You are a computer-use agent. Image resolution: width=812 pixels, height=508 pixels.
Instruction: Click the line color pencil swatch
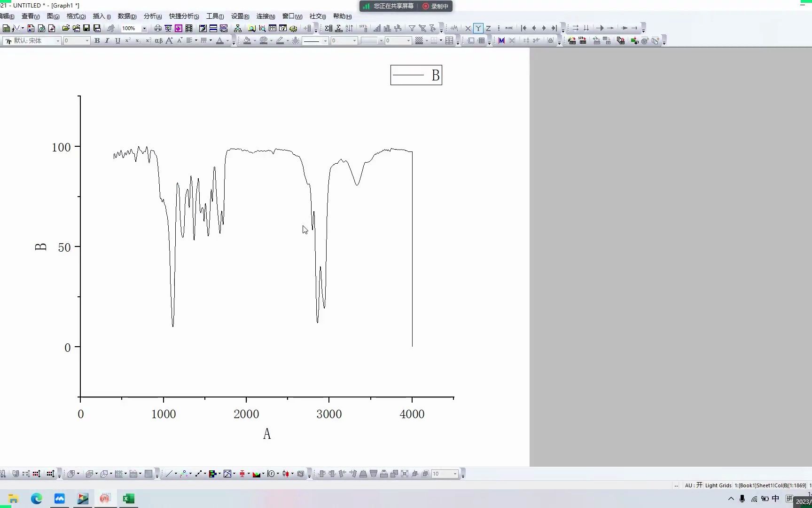tap(280, 41)
